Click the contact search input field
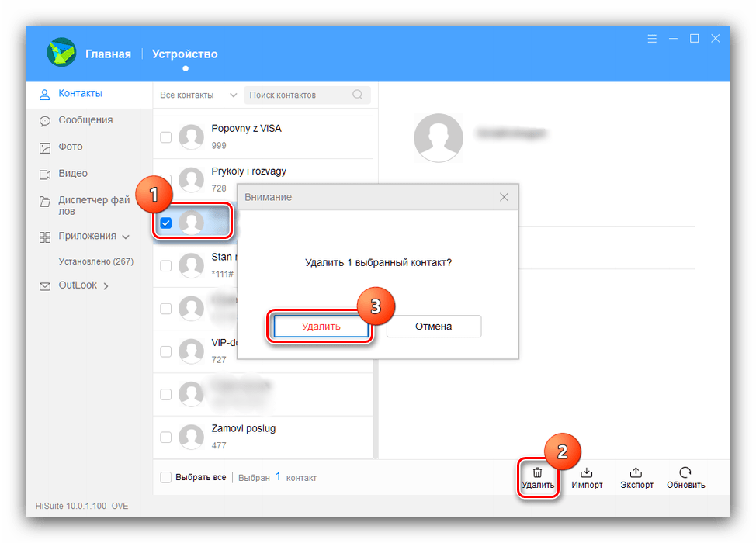This screenshot has width=756, height=543. [x=299, y=95]
